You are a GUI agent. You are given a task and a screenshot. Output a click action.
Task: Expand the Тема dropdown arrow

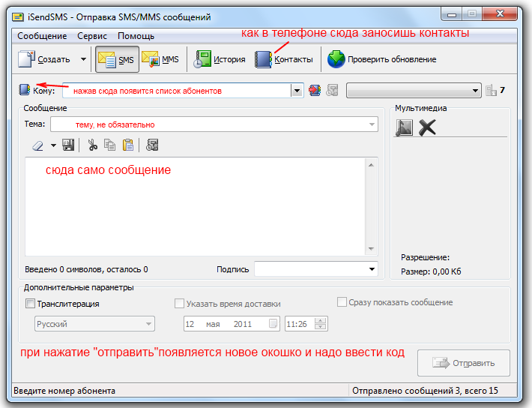click(x=372, y=124)
